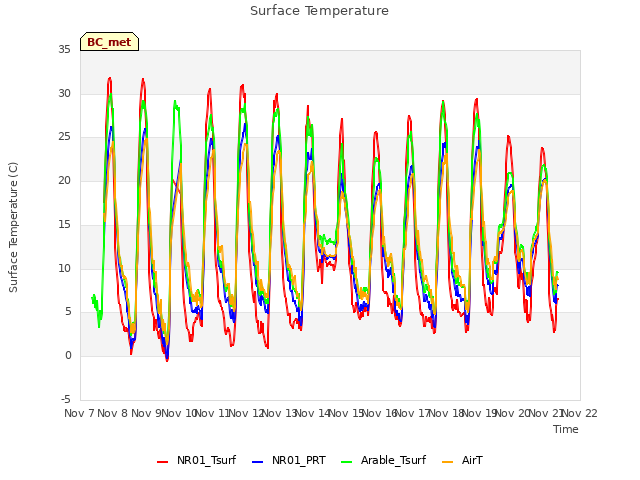This screenshot has width=640, height=480.
Task: Click the Nov 7 x-axis label
Action: [x=79, y=413]
